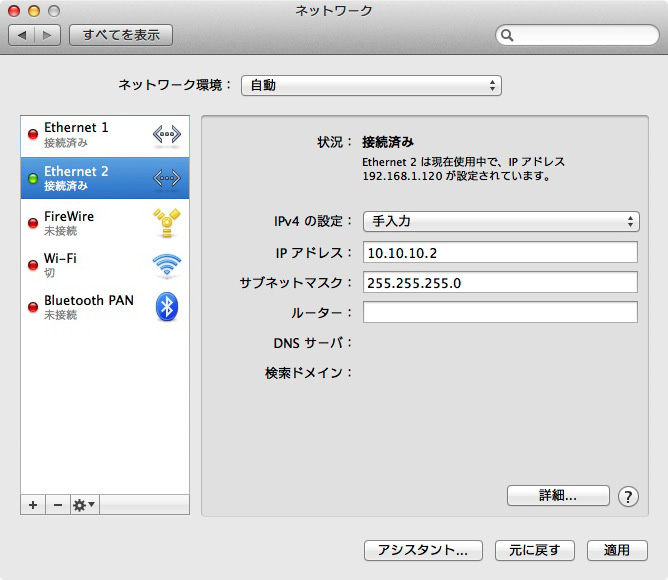Add a new network service with plus
668x580 pixels.
click(33, 505)
